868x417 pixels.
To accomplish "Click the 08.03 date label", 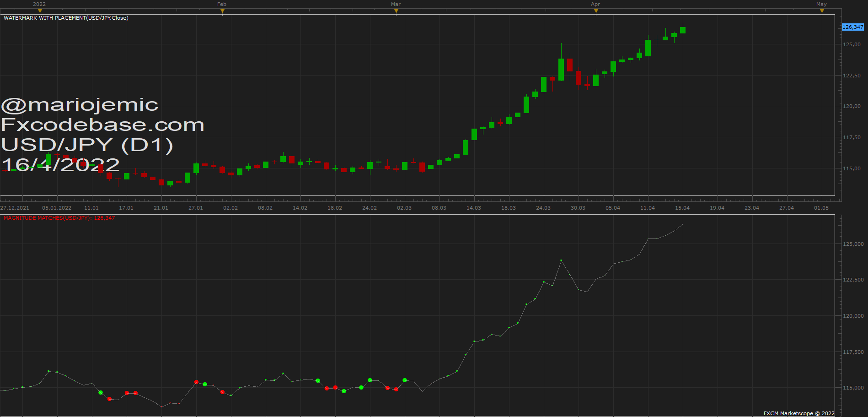I will [439, 208].
